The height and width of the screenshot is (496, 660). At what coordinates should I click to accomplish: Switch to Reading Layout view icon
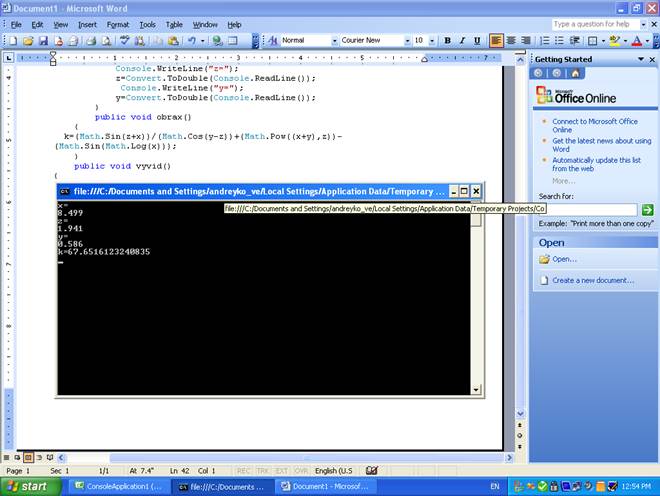click(x=50, y=457)
